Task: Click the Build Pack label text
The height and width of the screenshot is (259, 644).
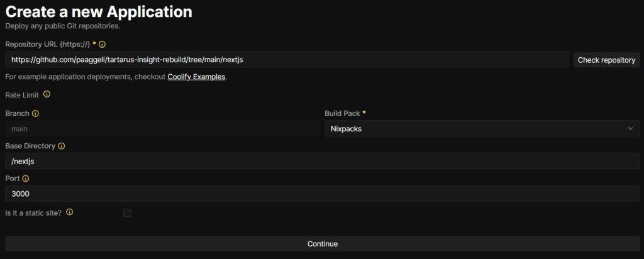Action: 342,113
